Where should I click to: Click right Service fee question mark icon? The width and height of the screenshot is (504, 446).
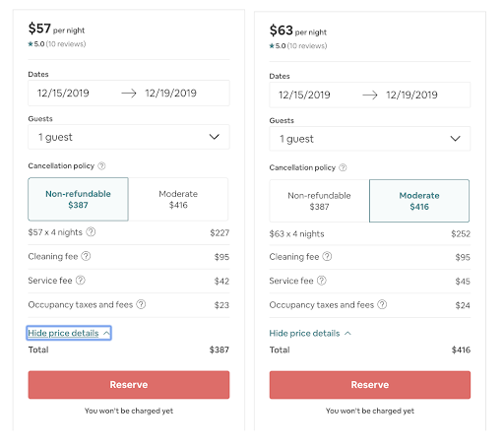322,281
